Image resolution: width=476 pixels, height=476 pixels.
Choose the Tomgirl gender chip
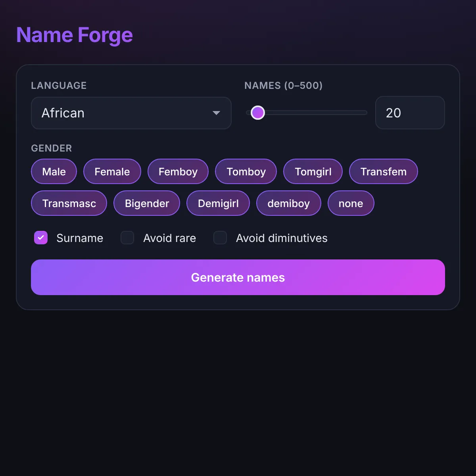(313, 171)
